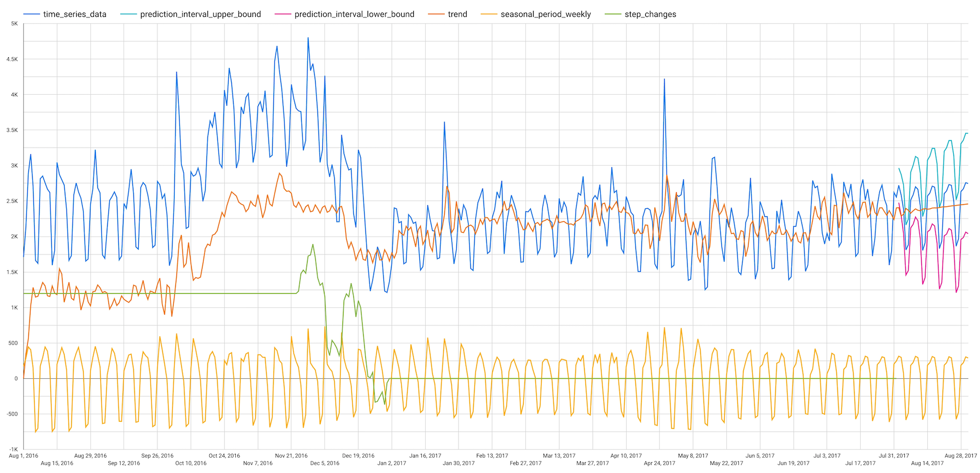Toggle the step_changes legend entry
Image resolution: width=980 pixels, height=473 pixels.
(x=640, y=14)
